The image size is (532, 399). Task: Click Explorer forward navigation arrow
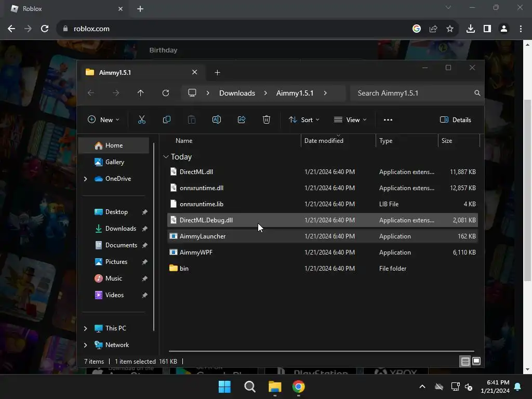(x=116, y=92)
